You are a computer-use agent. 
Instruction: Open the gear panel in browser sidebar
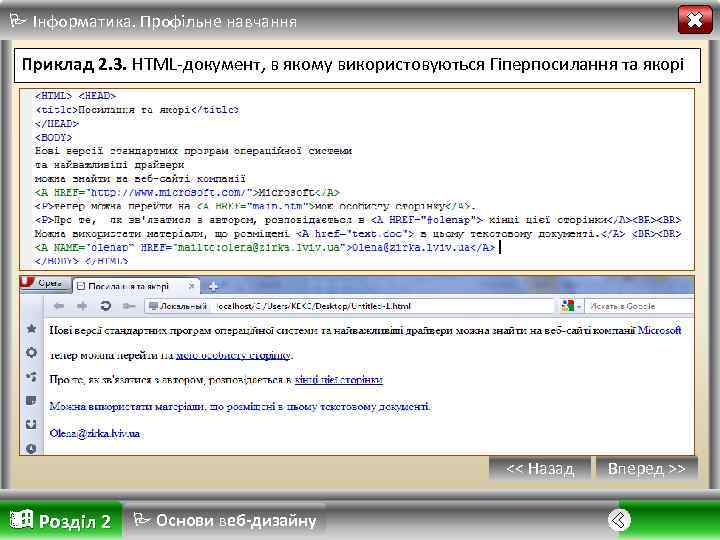click(32, 353)
